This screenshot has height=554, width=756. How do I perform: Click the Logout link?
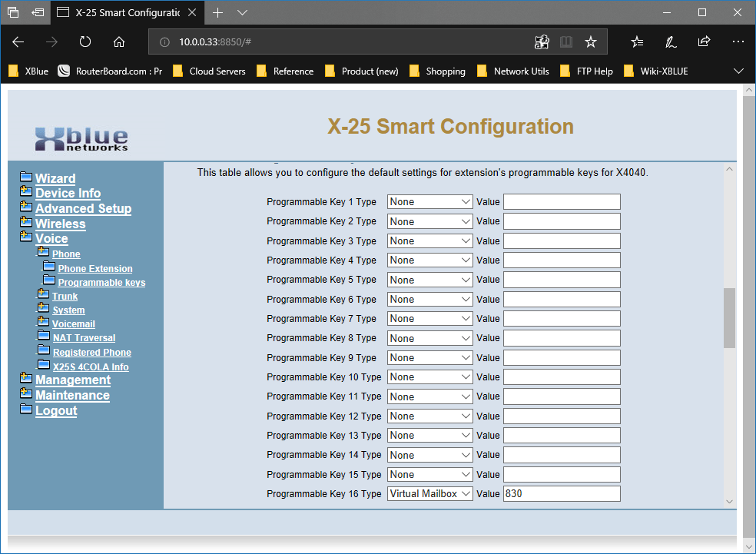coord(56,411)
